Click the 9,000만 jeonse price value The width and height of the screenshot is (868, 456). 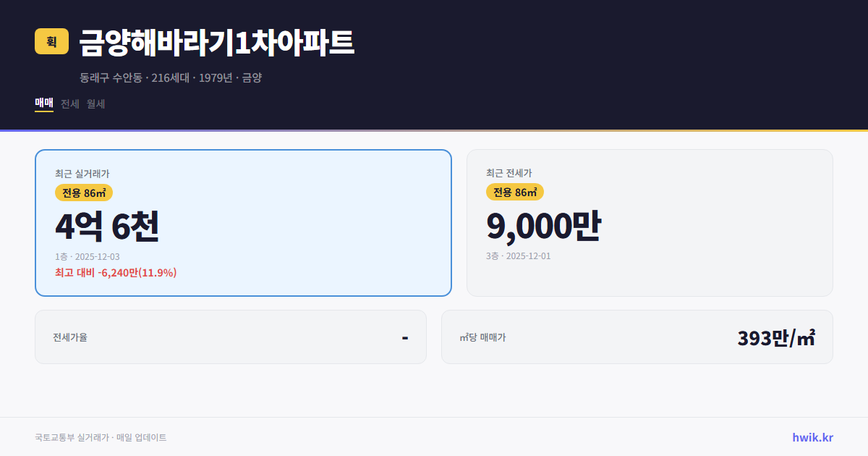545,225
